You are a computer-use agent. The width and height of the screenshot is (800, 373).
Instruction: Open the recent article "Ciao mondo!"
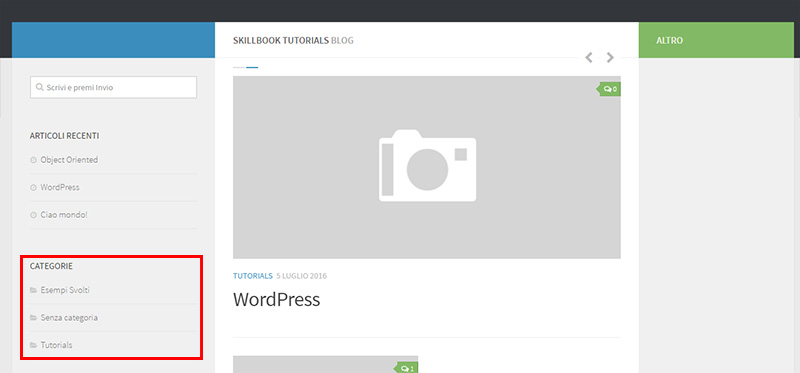click(64, 215)
